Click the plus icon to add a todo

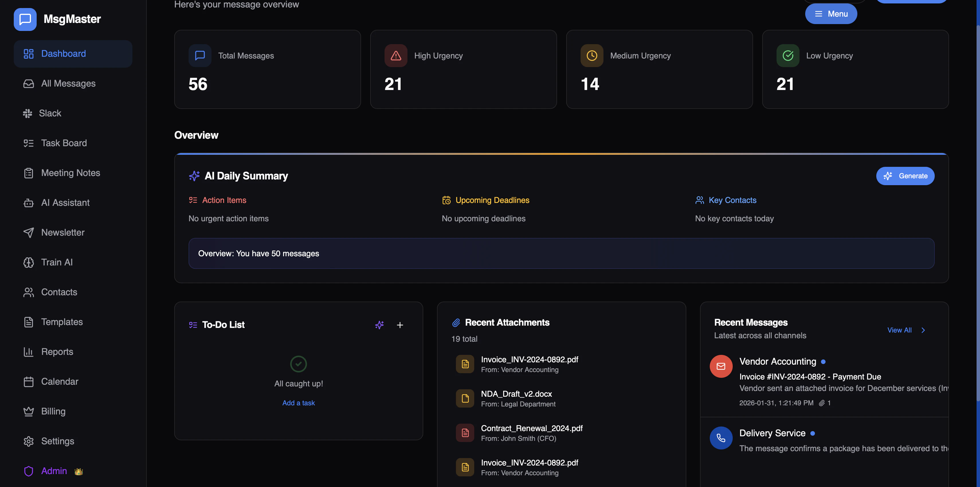400,325
